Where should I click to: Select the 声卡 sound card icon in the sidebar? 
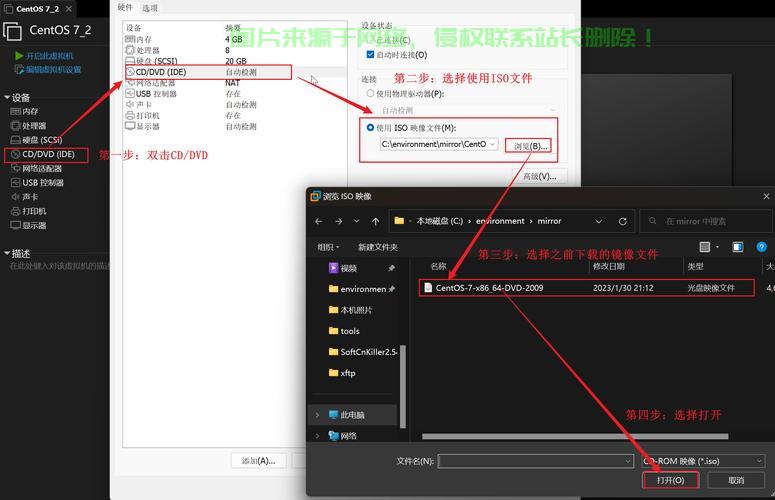15,197
